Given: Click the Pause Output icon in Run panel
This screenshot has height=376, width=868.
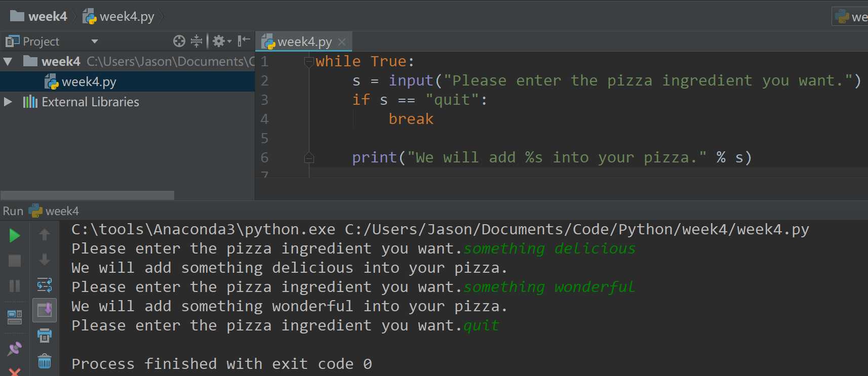Looking at the screenshot, I should [x=15, y=286].
